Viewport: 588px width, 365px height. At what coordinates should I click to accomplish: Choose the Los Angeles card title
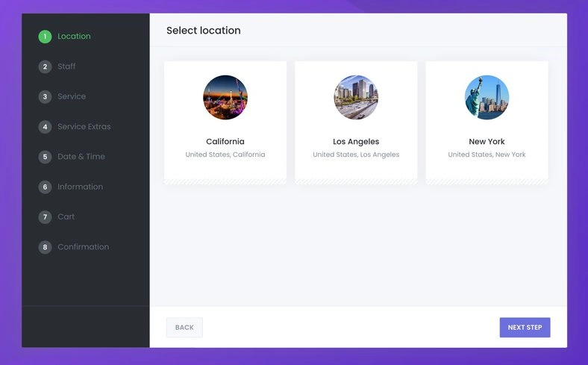click(x=356, y=141)
